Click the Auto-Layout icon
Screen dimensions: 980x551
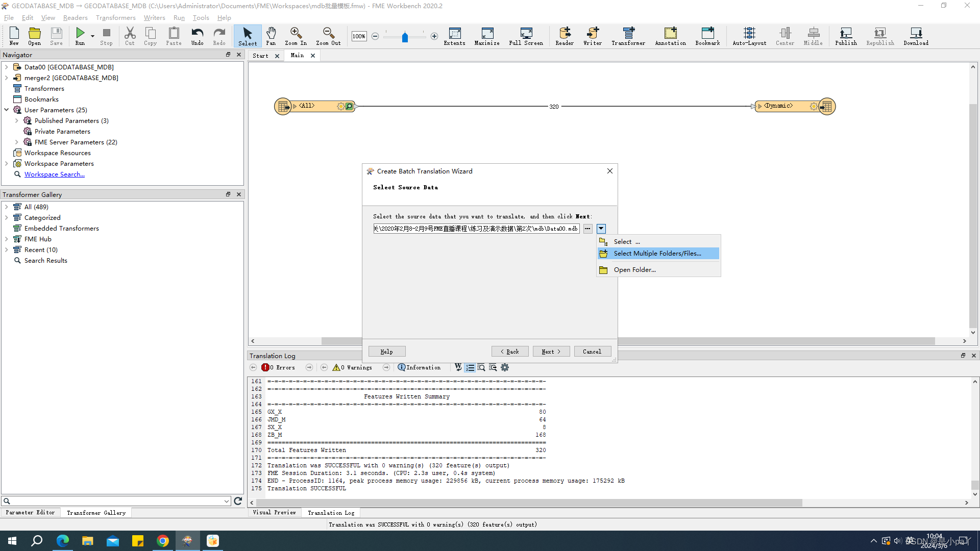point(749,36)
